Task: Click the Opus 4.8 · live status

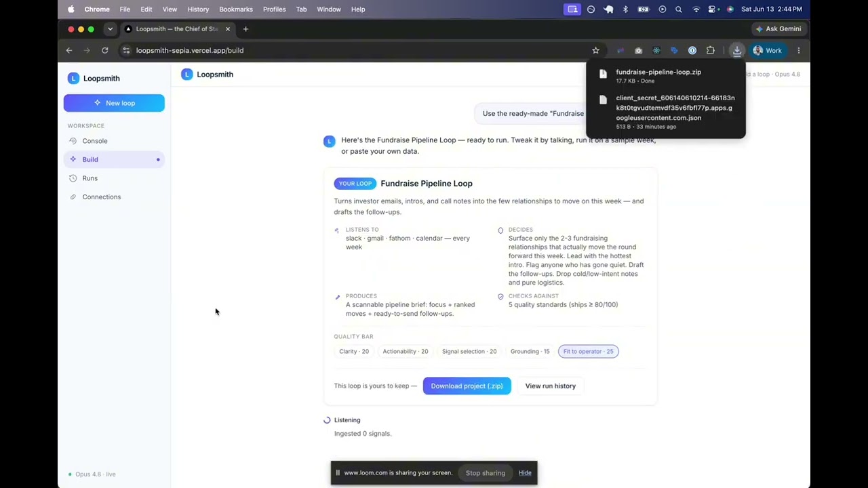Action: click(x=92, y=474)
